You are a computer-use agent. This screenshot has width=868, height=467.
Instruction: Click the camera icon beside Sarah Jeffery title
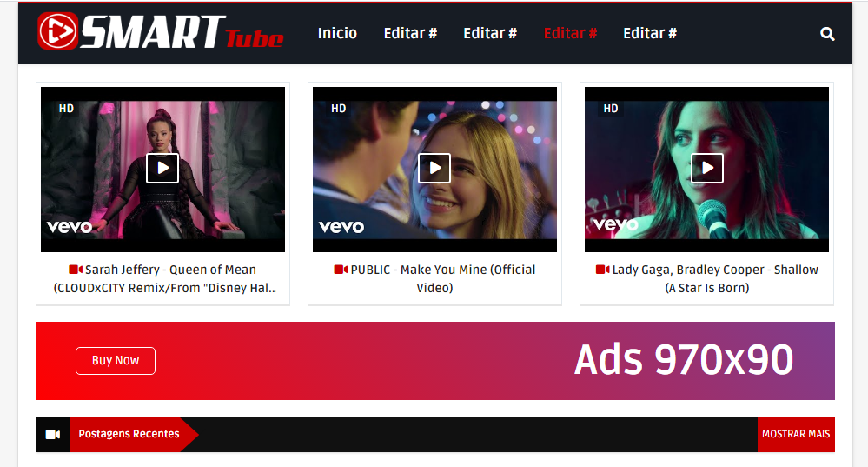tap(76, 270)
